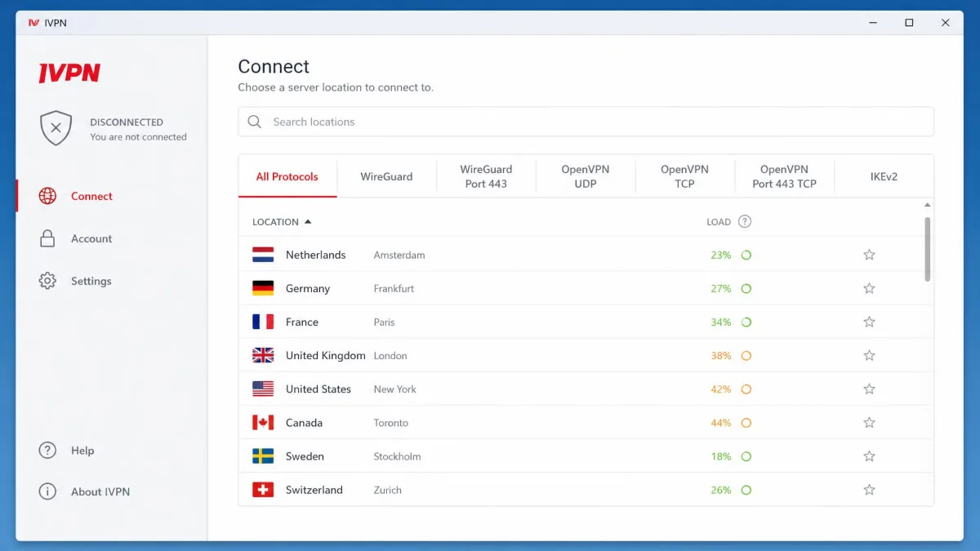980x551 pixels.
Task: Click the IVPN red logo in the sidebar
Action: tap(69, 73)
